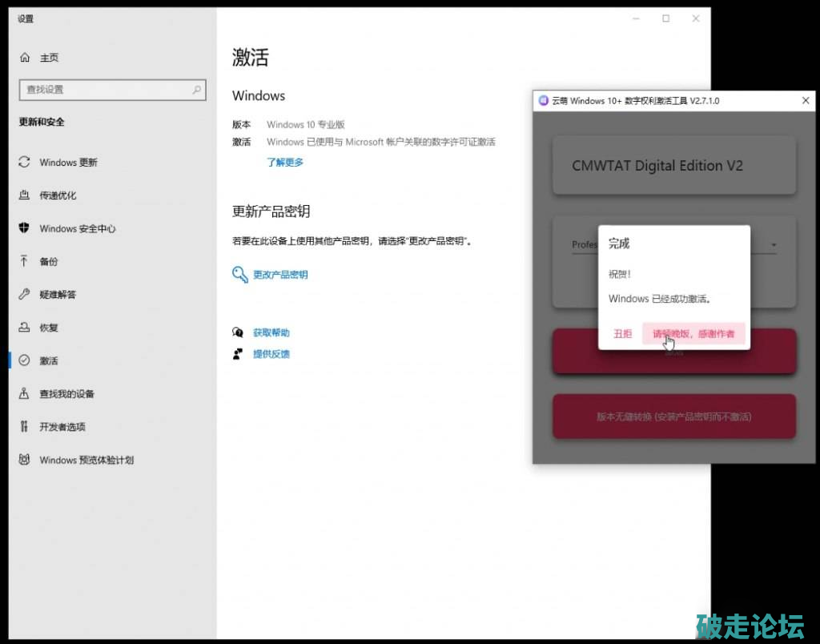820x644 pixels.
Task: Click 请我吃饭，感谢作者 dialog button
Action: coord(693,334)
